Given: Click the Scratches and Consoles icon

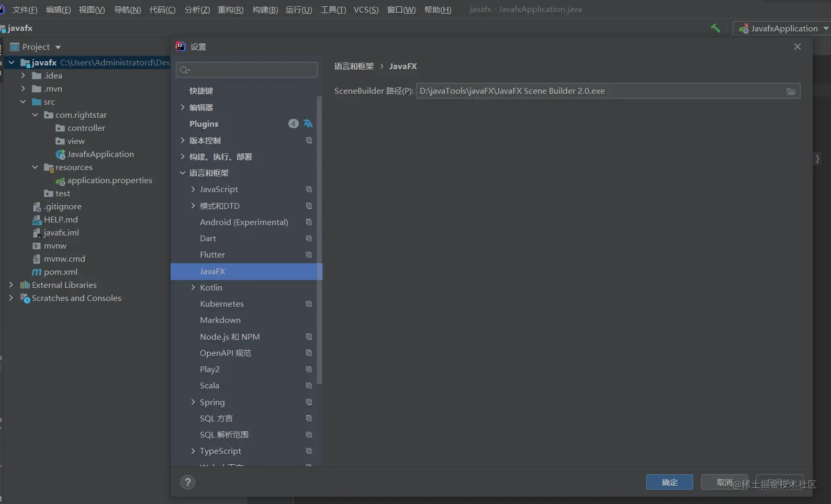Looking at the screenshot, I should pyautogui.click(x=25, y=298).
